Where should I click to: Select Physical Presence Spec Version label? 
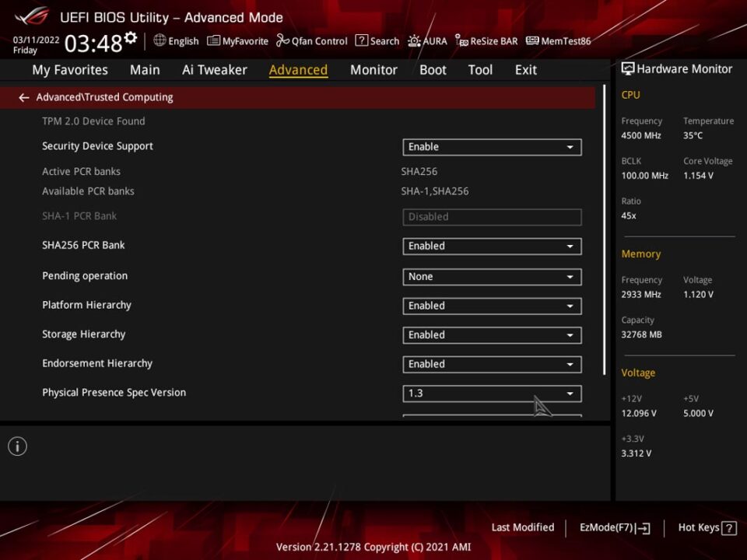tap(114, 392)
